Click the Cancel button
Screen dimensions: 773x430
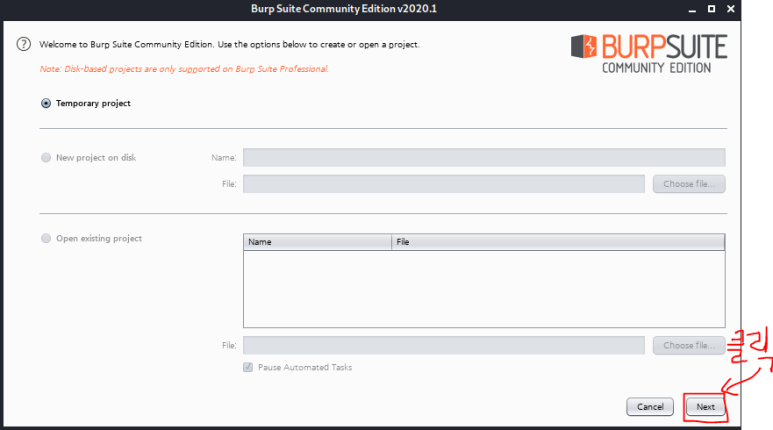[650, 407]
